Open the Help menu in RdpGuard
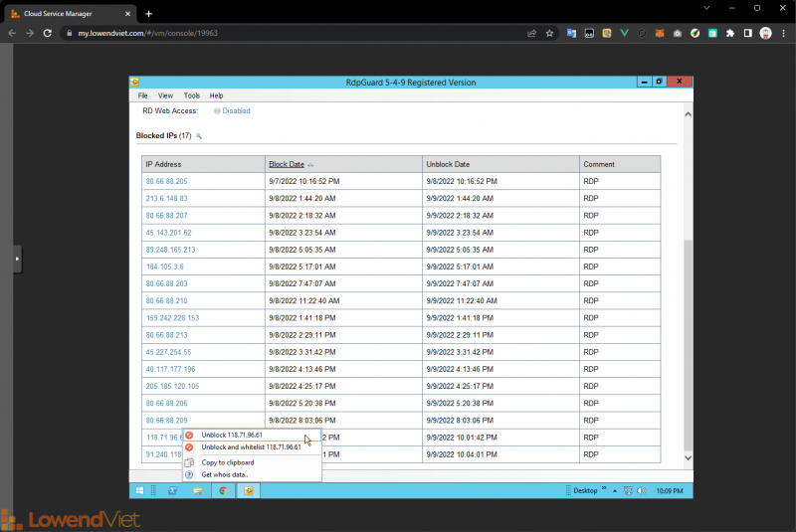The image size is (796, 532). pyautogui.click(x=216, y=95)
